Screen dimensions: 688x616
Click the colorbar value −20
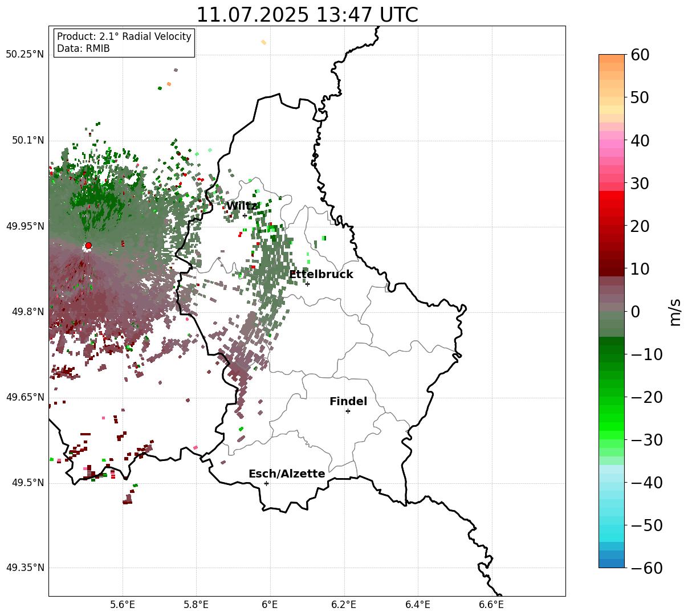[646, 397]
